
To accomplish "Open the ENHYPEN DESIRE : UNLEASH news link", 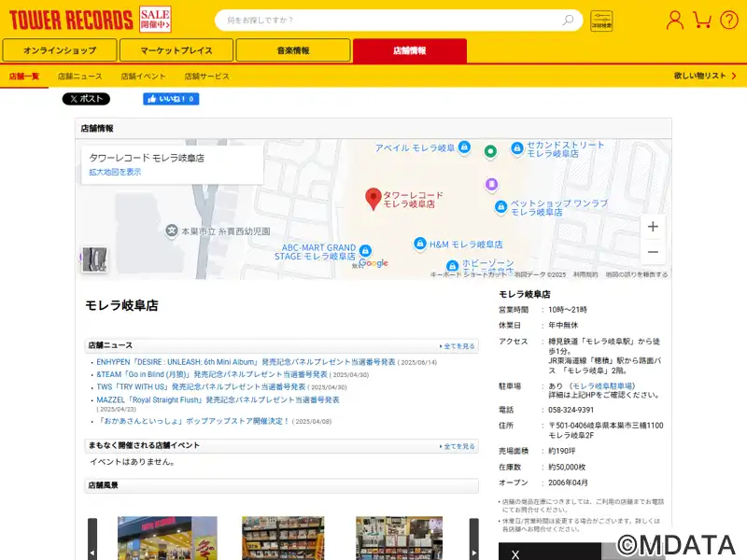I will [x=246, y=362].
